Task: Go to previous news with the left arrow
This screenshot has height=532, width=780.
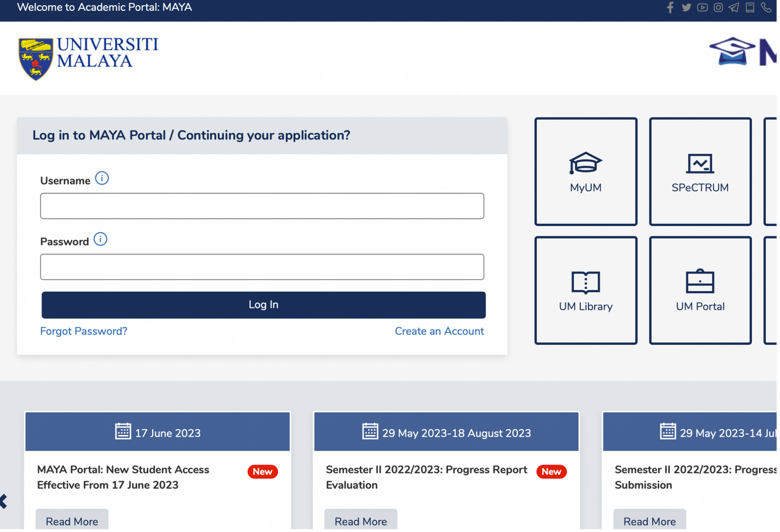Action: (x=4, y=502)
